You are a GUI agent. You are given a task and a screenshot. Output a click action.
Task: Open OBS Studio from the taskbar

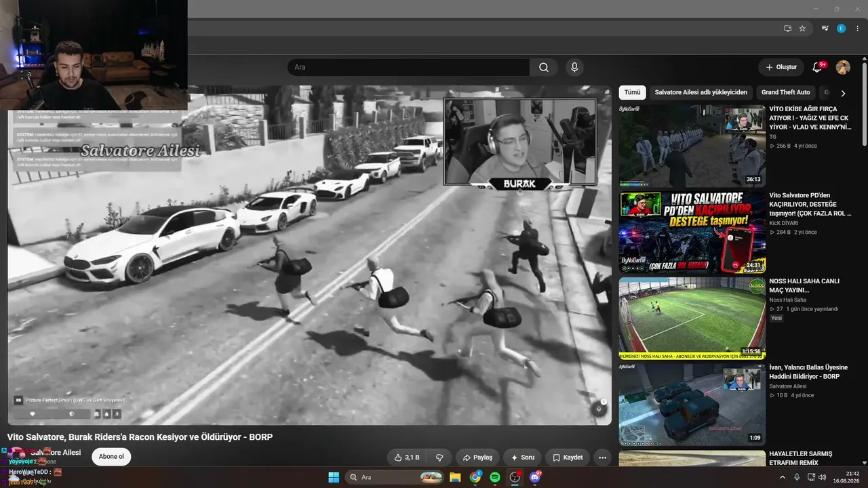[515, 477]
